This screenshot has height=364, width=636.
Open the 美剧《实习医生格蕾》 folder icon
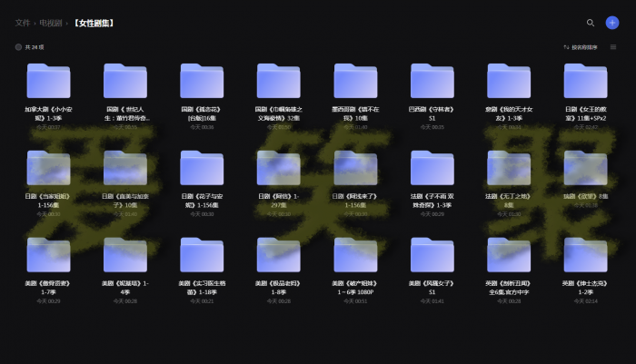(202, 255)
